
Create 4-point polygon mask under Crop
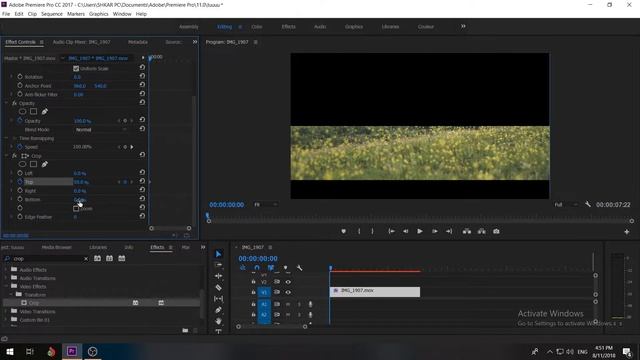(33, 164)
